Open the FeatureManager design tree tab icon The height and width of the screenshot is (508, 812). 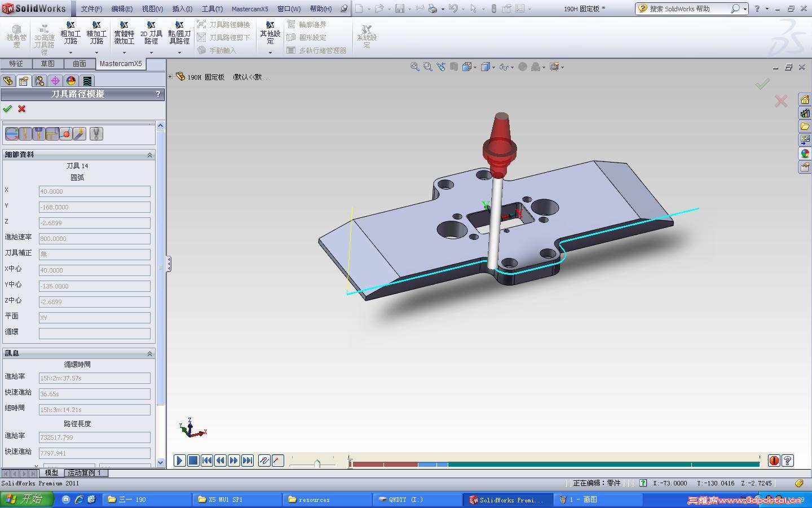8,81
